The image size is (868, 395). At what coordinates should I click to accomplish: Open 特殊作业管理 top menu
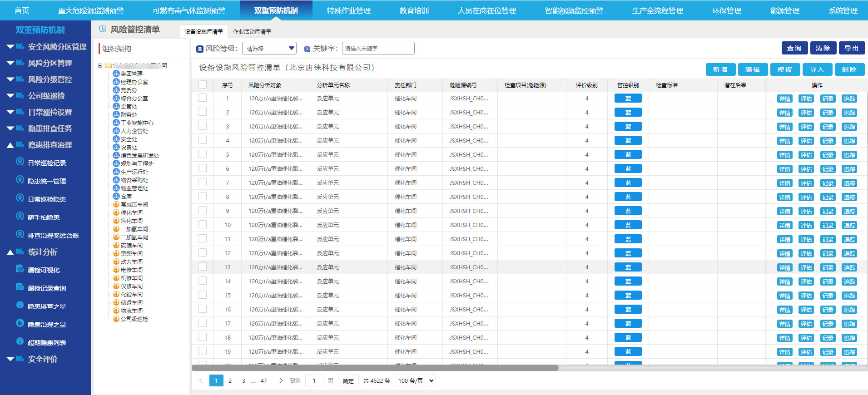point(349,10)
